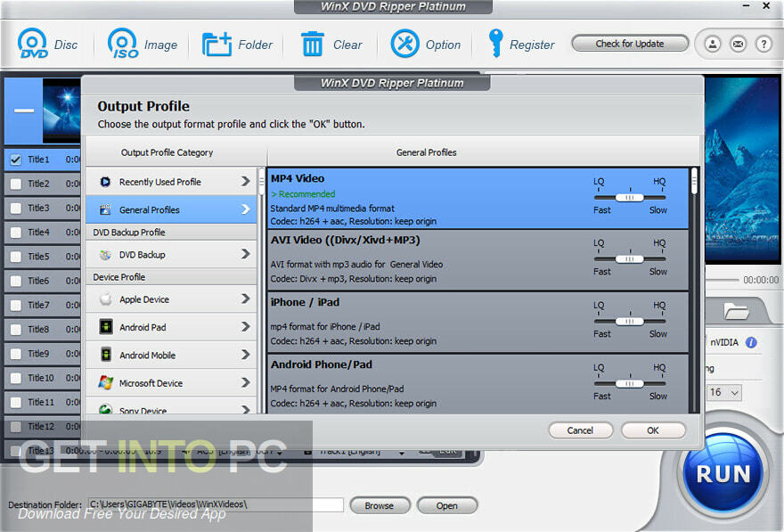Viewport: 784px width, 532px height.
Task: Select the AVI Video (Divx/Xivd+MP3) profile
Action: pyautogui.click(x=478, y=260)
